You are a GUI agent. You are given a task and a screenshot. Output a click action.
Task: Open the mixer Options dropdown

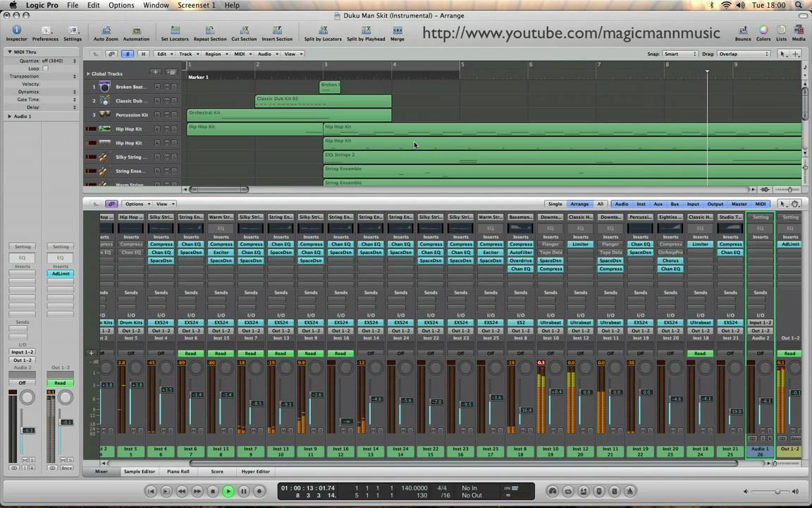coord(137,204)
